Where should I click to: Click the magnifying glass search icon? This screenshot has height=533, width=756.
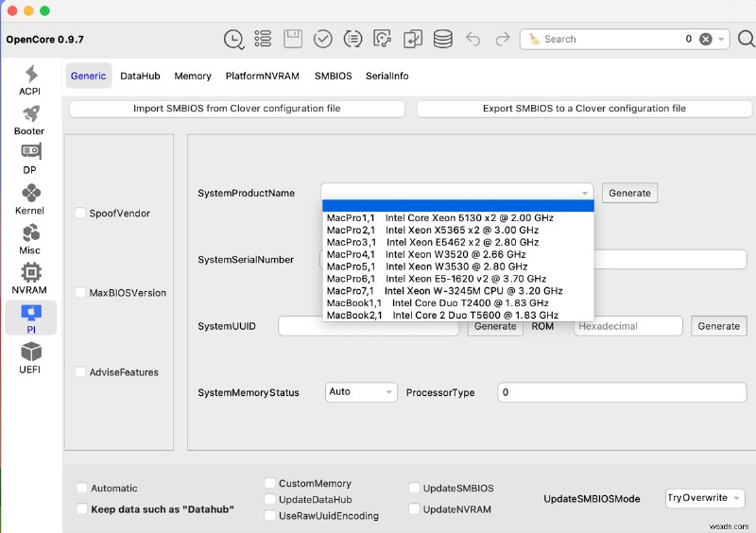pos(746,39)
